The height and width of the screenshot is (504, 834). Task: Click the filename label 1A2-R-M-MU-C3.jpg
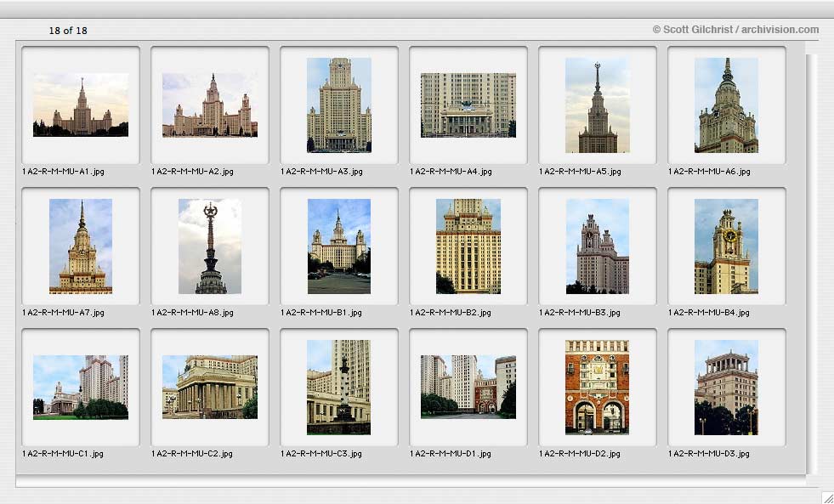(321, 454)
